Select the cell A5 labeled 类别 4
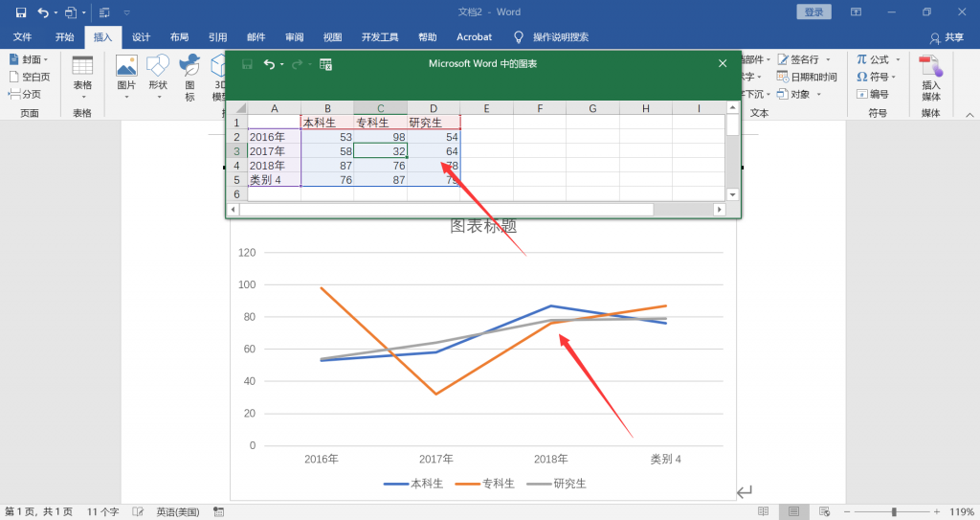The width and height of the screenshot is (980, 520). tap(275, 180)
